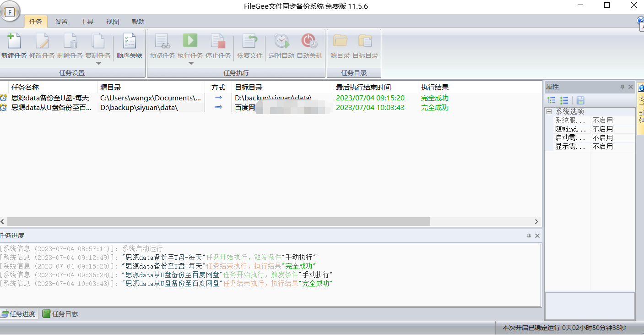Click the 定时自动 scheduled auto icon
Screen dimensions: 644x335
pyautogui.click(x=281, y=41)
